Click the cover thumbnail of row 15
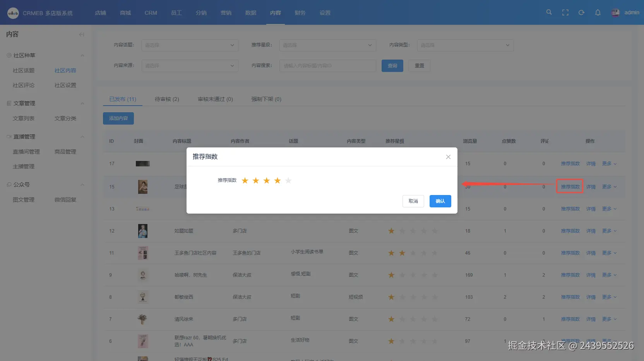The image size is (644, 361). 143,187
